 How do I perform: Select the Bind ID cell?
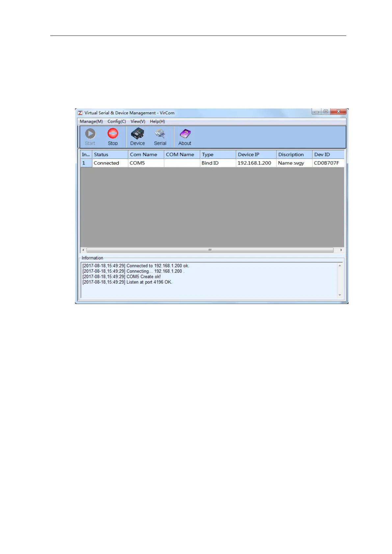(218, 163)
